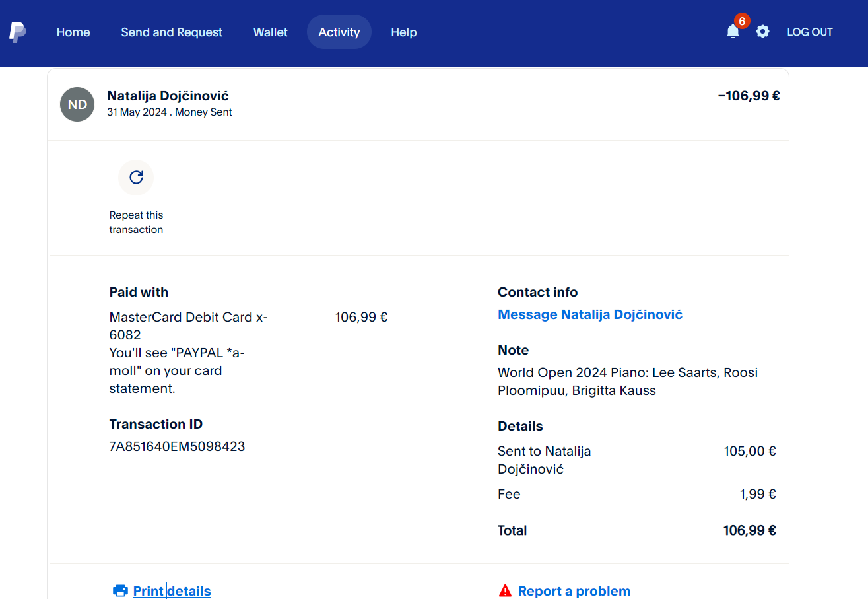Click the printer icon beside Print details
The height and width of the screenshot is (599, 868).
[120, 591]
